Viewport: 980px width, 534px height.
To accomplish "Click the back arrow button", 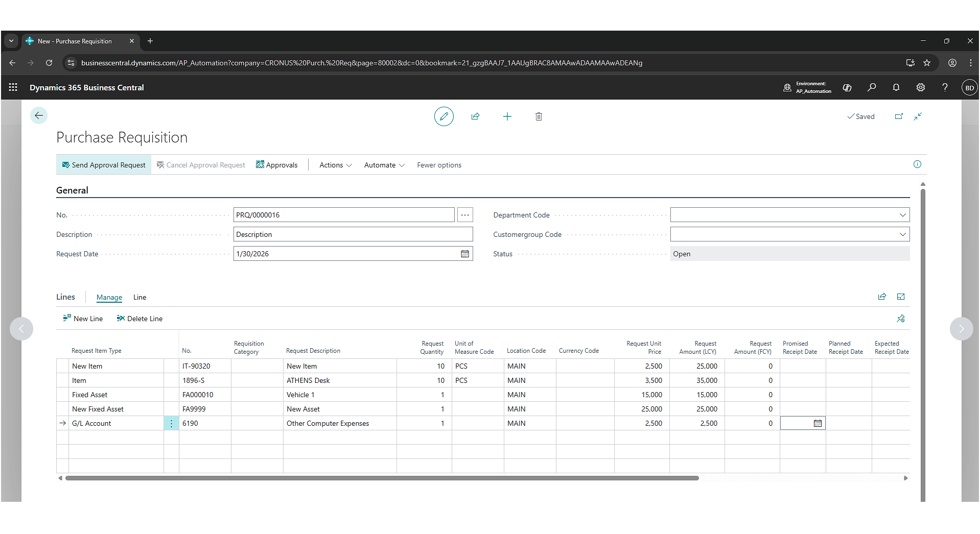I will [39, 115].
